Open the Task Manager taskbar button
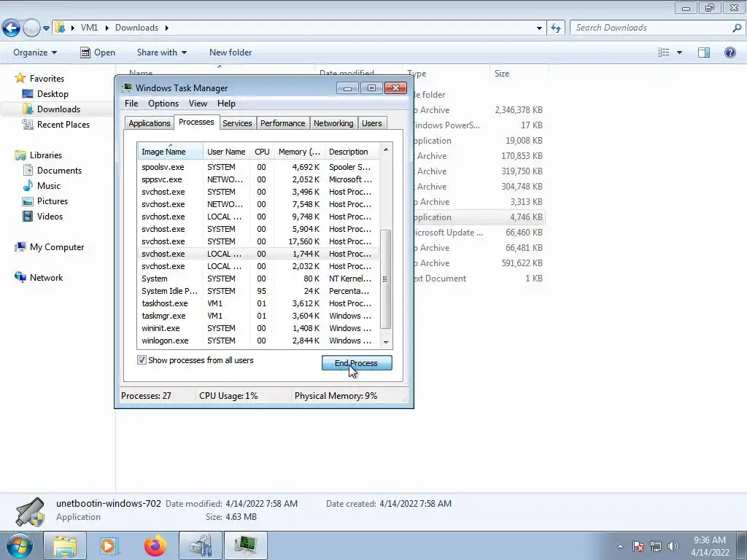This screenshot has width=747, height=560. pyautogui.click(x=246, y=545)
